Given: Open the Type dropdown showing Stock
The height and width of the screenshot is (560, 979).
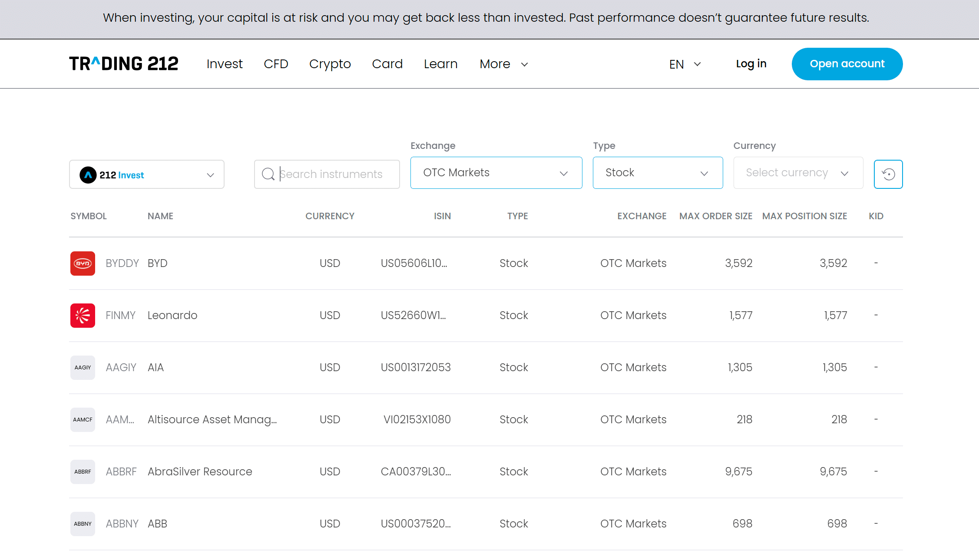Looking at the screenshot, I should coord(657,173).
